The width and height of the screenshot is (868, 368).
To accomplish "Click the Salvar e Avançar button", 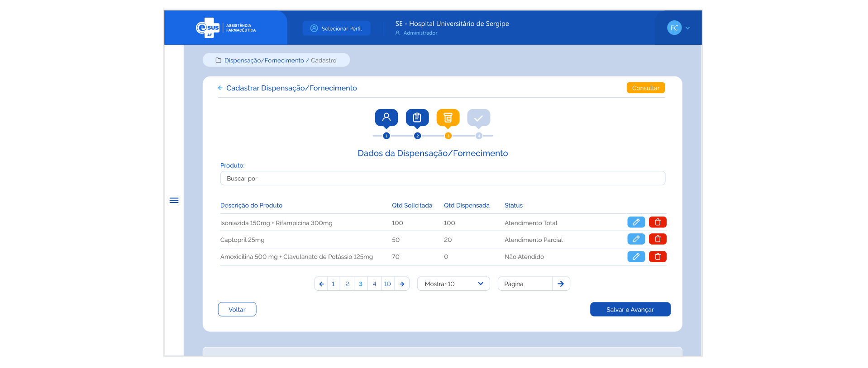I will (630, 310).
